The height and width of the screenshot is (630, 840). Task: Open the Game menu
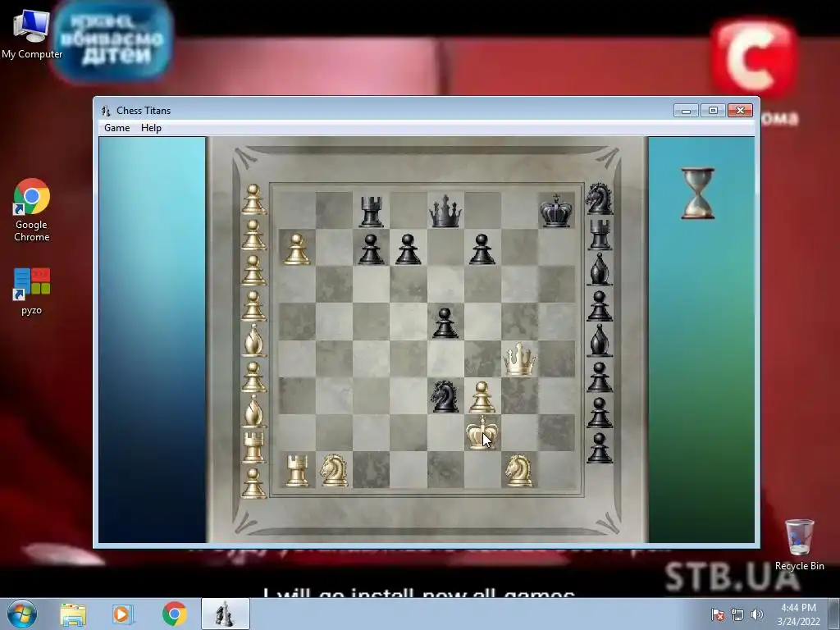coord(116,128)
